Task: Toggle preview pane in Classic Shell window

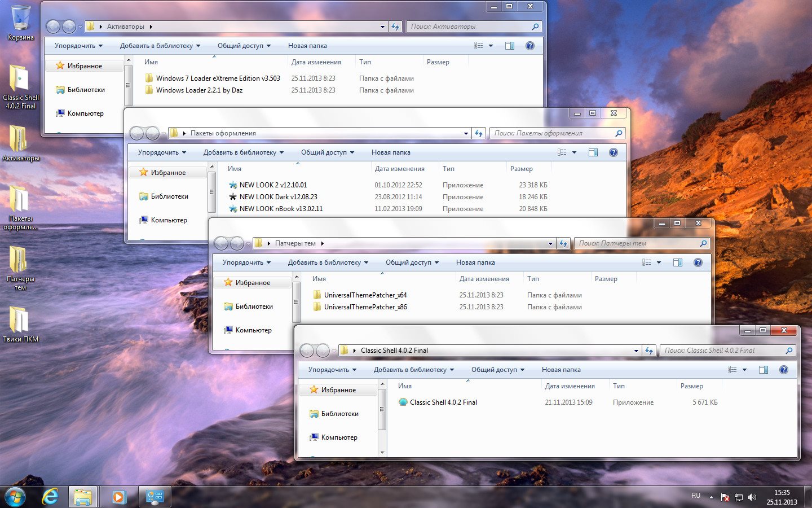Action: pyautogui.click(x=764, y=370)
